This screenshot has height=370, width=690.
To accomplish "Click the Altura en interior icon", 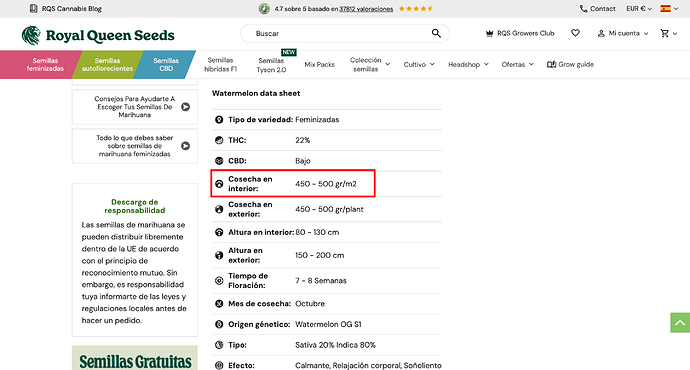I will 219,232.
